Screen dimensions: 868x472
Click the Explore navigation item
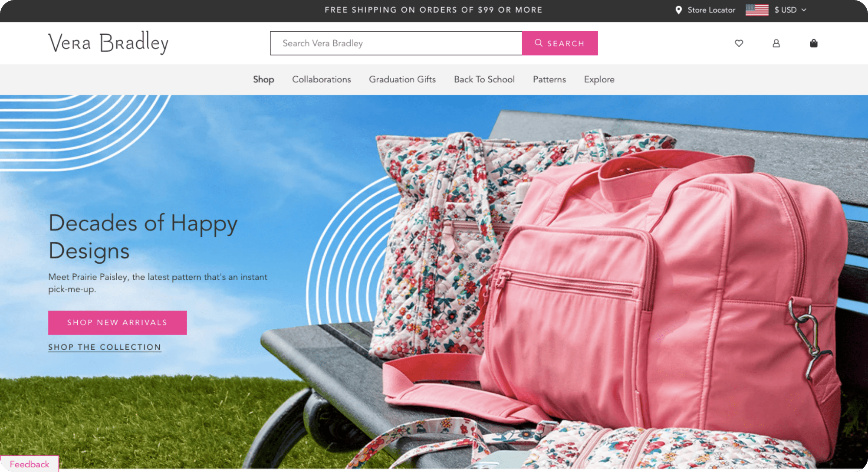(x=600, y=80)
